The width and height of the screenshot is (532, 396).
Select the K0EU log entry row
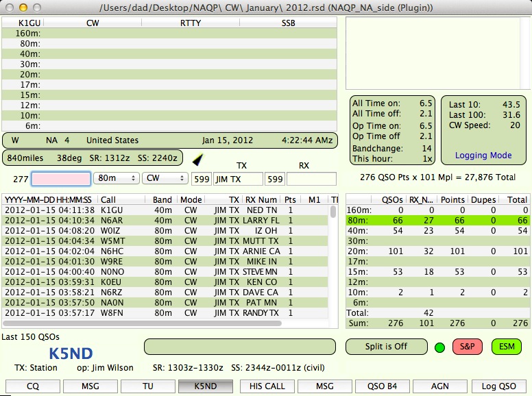coord(165,282)
